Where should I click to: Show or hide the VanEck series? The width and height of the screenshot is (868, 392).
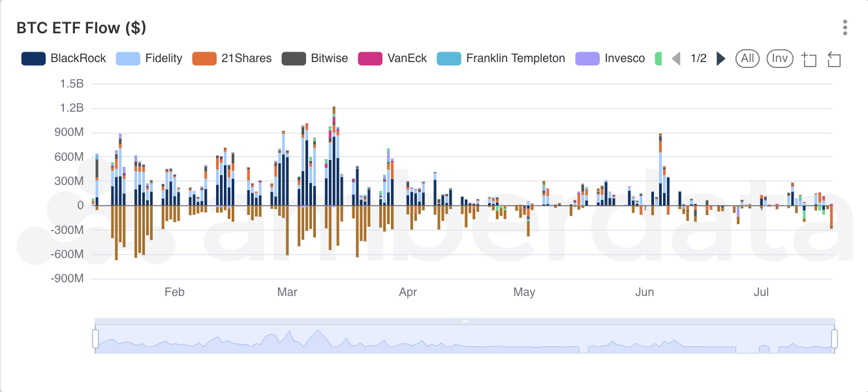point(392,59)
